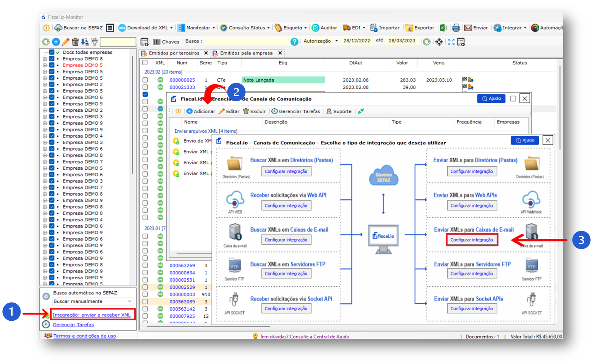Toggle the select-all checkbox in the documents table header
The image size is (593, 364).
click(x=145, y=63)
